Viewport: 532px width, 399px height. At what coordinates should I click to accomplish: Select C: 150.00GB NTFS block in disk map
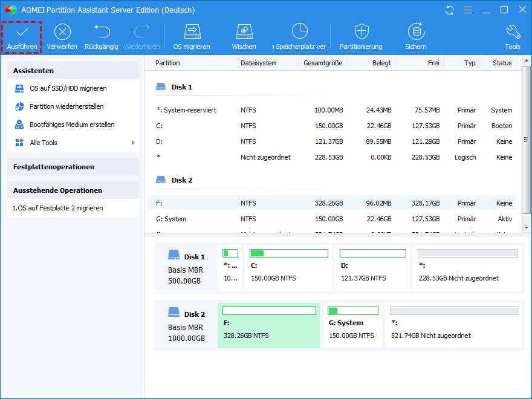[x=288, y=268]
